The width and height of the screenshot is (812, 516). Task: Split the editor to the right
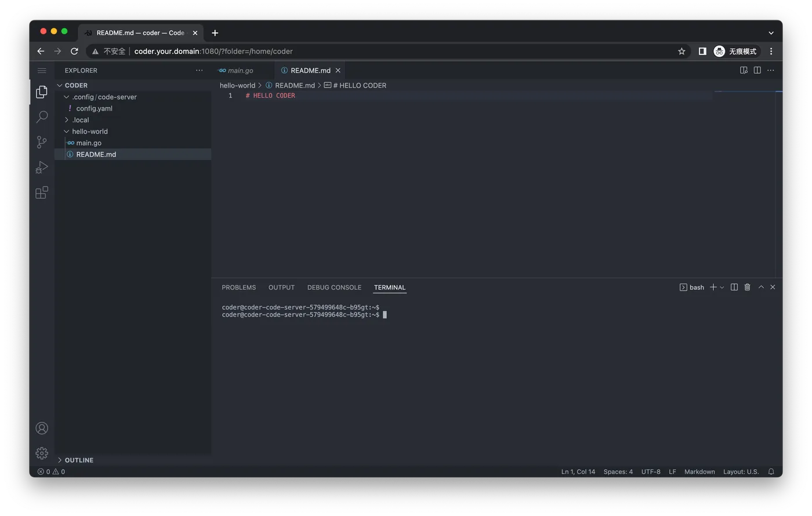click(757, 70)
